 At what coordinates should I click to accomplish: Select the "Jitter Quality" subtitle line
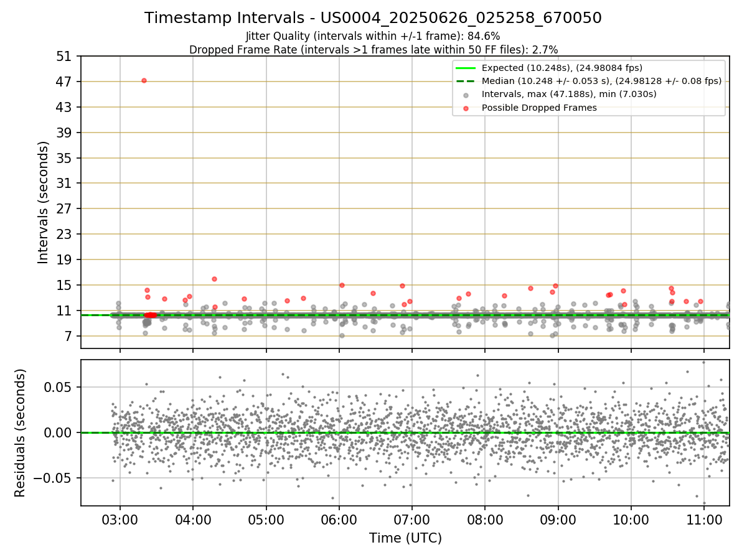[373, 36]
